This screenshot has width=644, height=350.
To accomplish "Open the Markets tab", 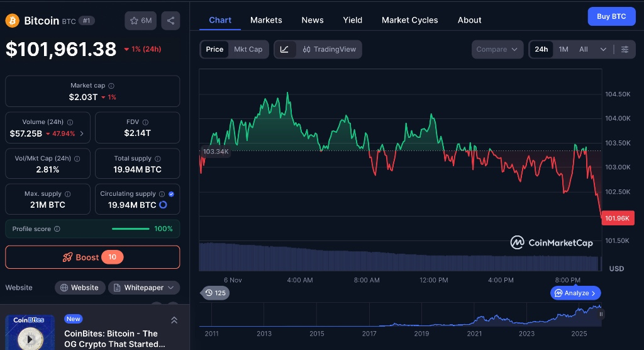I will tap(266, 20).
